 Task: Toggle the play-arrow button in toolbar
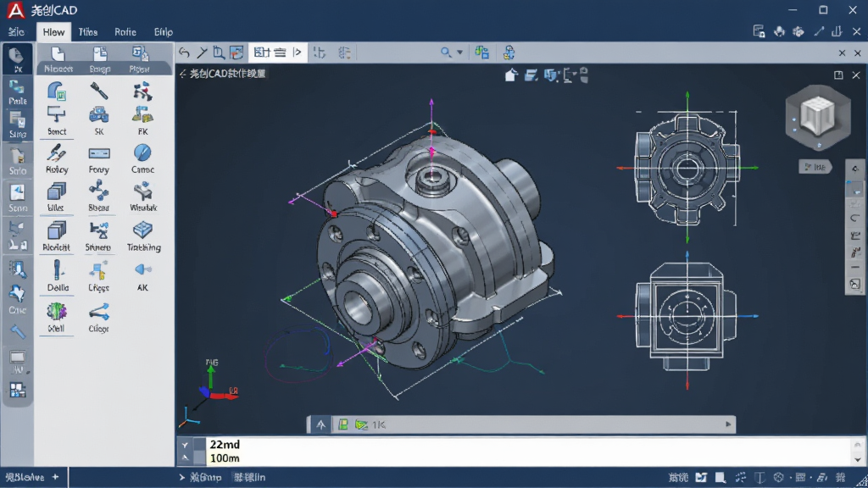[298, 53]
